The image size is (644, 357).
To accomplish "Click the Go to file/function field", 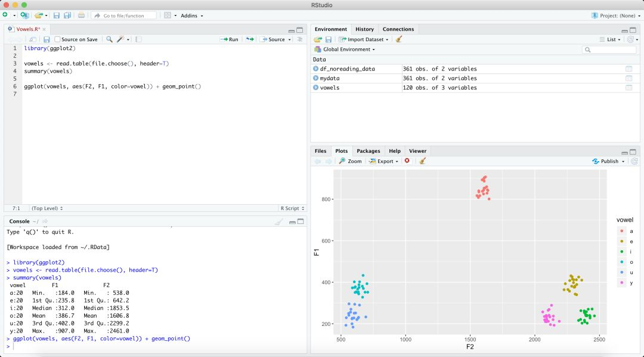I will coord(124,16).
